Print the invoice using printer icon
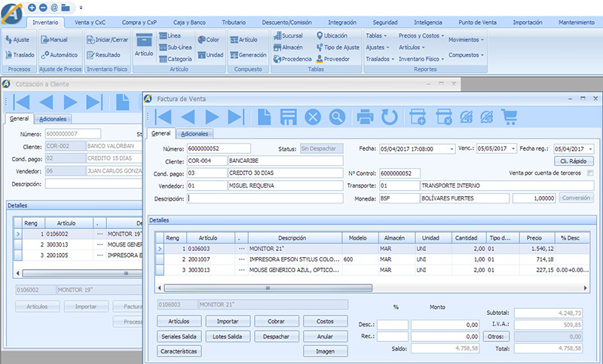The image size is (603, 364). tap(365, 117)
